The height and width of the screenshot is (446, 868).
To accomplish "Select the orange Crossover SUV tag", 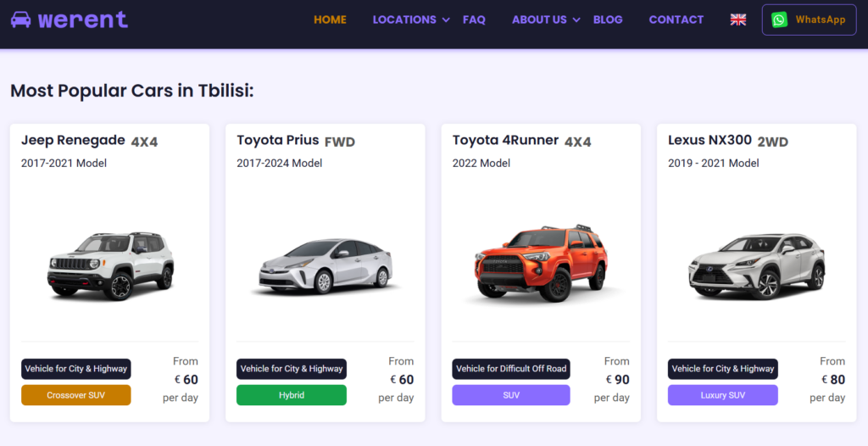I will (76, 395).
